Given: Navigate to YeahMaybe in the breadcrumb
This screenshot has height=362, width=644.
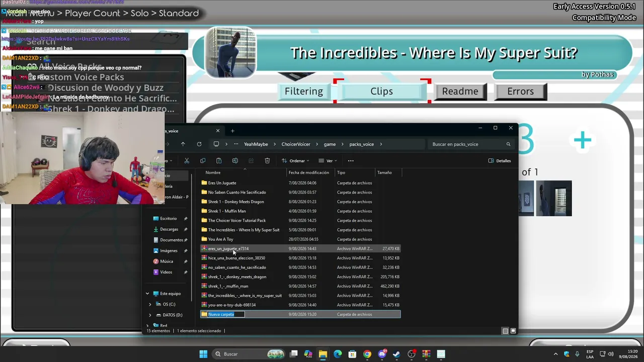Looking at the screenshot, I should click(x=256, y=144).
